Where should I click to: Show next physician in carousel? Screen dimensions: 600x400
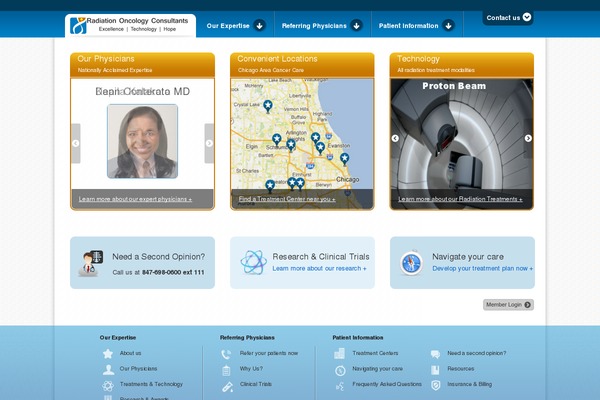[x=209, y=143]
